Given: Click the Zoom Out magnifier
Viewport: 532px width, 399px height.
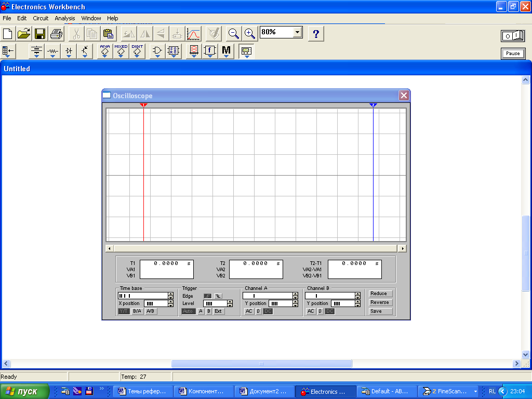Looking at the screenshot, I should point(233,34).
